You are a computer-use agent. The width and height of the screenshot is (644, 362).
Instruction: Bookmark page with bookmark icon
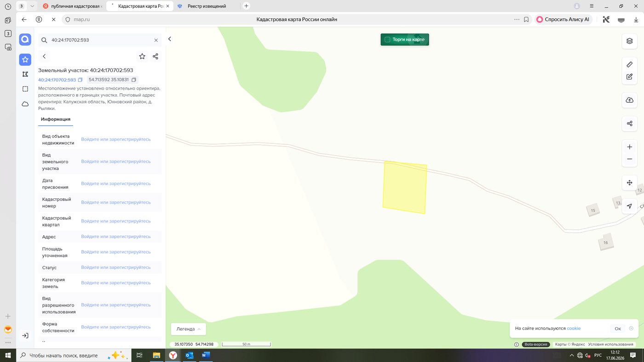[x=526, y=20]
